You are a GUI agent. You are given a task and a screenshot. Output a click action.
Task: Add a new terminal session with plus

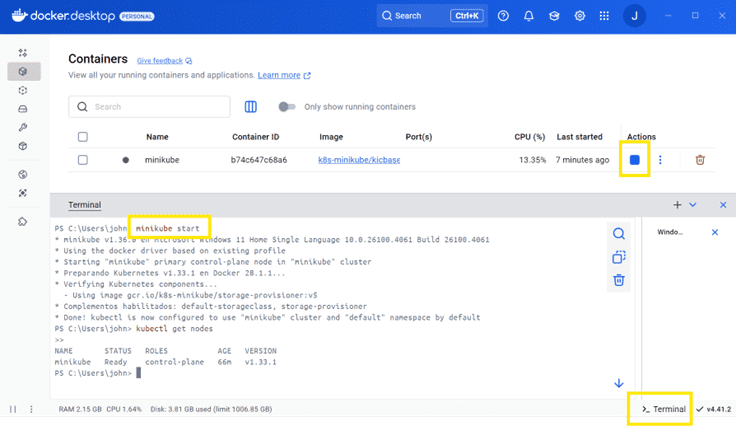[677, 205]
